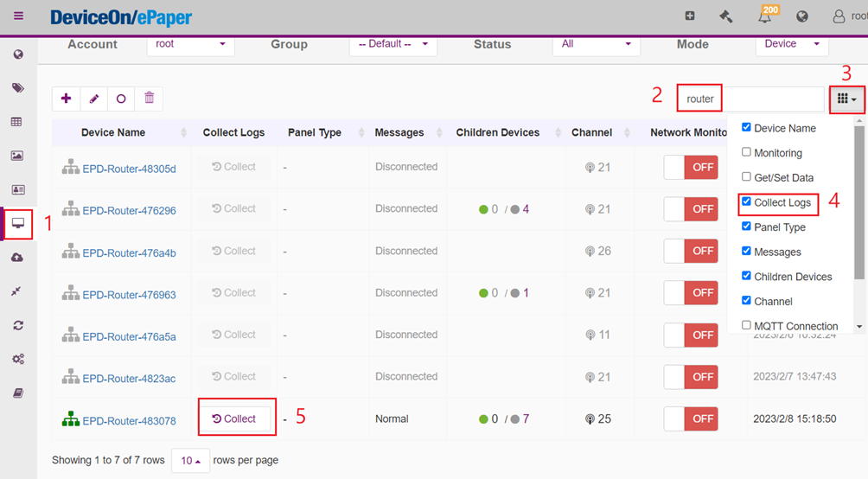Expand the Account root dropdown
The width and height of the screenshot is (868, 479).
(190, 44)
